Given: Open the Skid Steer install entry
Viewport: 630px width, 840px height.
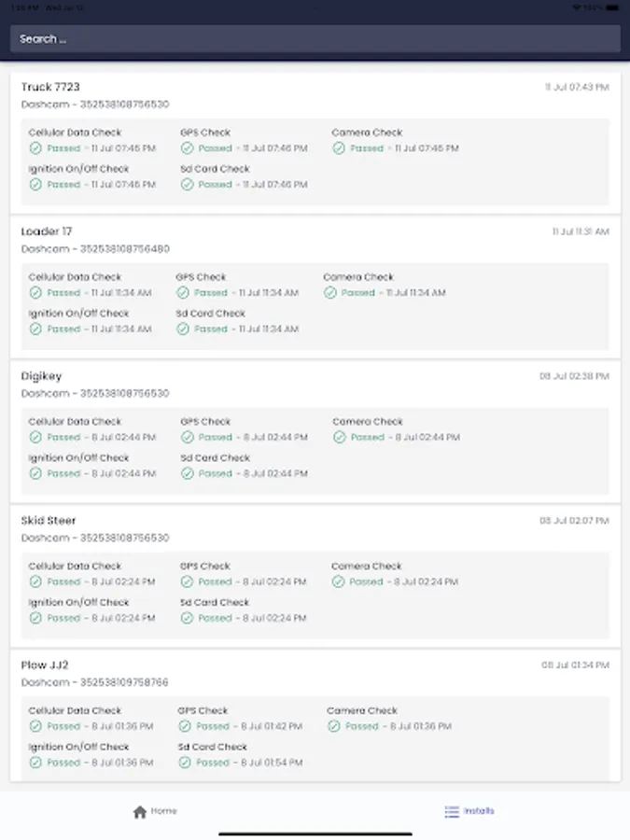Looking at the screenshot, I should 49,521.
